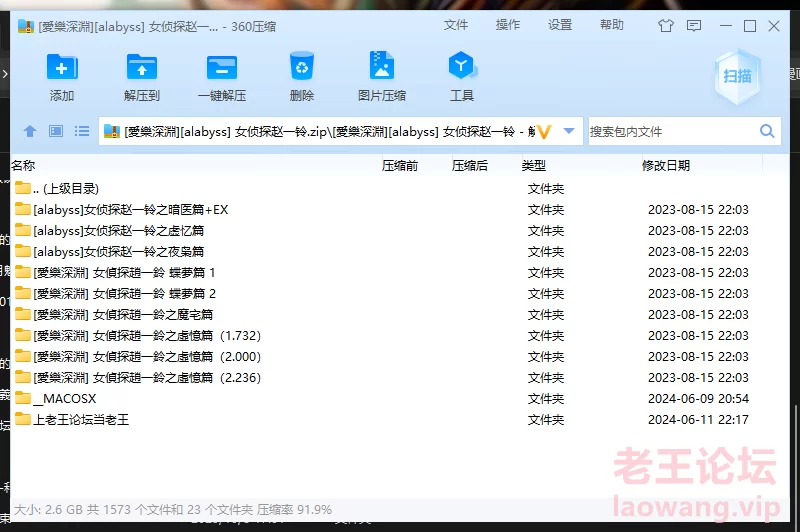Image resolution: width=800 pixels, height=532 pixels.
Task: Click the 360压缩 app icon in title bar
Action: pos(26,26)
